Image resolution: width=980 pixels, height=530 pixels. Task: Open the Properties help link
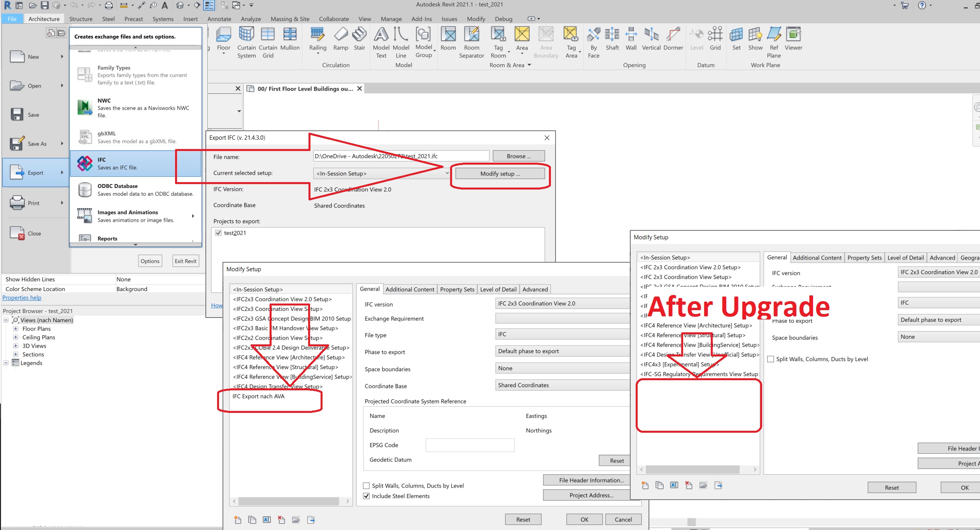pyautogui.click(x=22, y=297)
